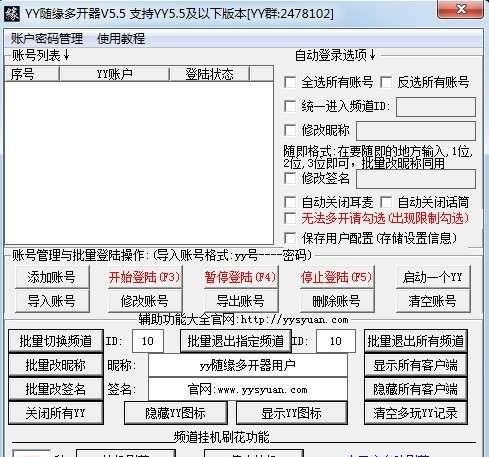The width and height of the screenshot is (489, 457).
Task: Enable 修改昵称 checkbox
Action: (290, 130)
